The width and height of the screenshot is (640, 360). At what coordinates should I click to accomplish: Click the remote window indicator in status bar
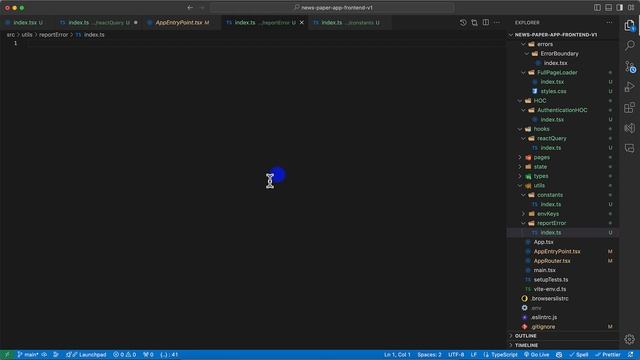pos(7,355)
